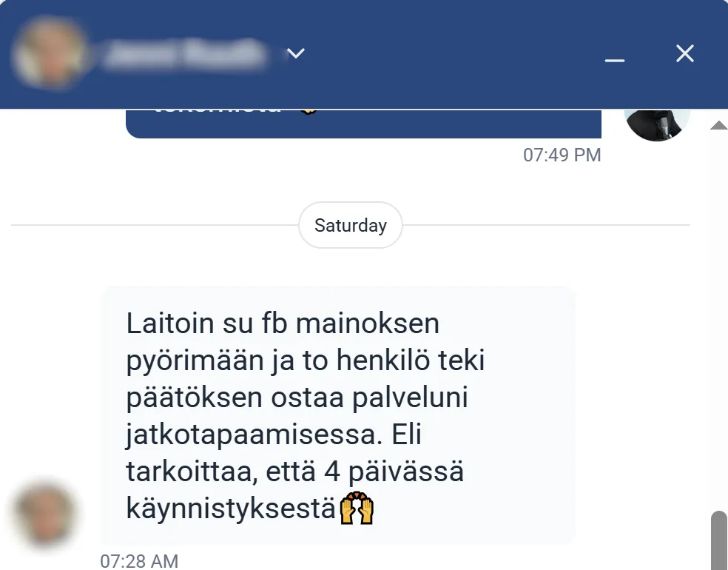Select the blue sent message bubble

[363, 124]
